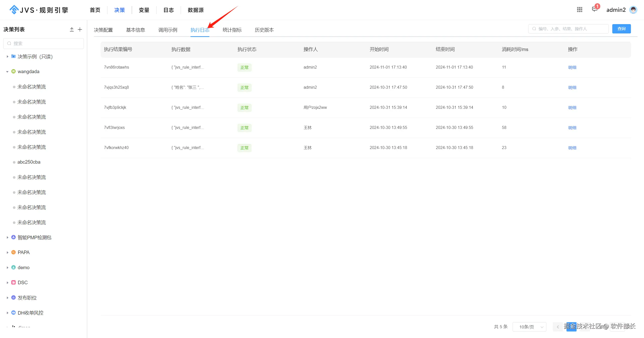Open the message notification icon

pos(594,10)
